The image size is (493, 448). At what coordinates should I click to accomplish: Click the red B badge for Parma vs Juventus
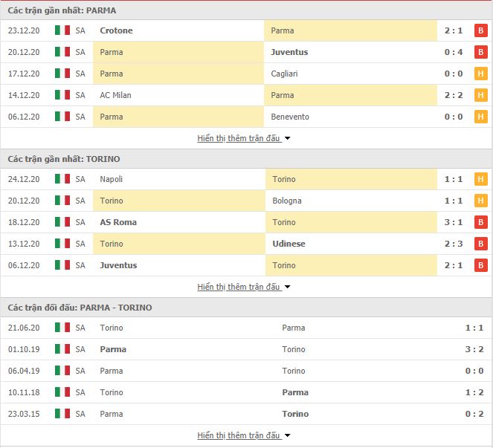coord(481,52)
